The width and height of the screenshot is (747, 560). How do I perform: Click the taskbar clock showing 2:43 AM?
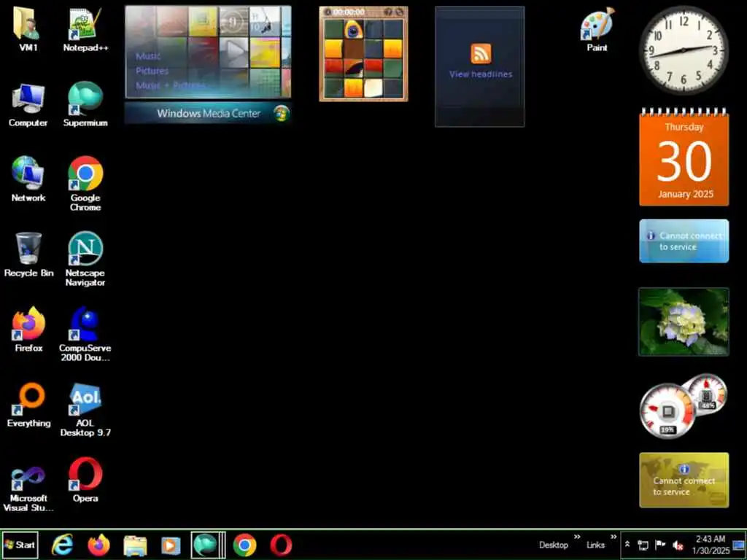(x=711, y=545)
